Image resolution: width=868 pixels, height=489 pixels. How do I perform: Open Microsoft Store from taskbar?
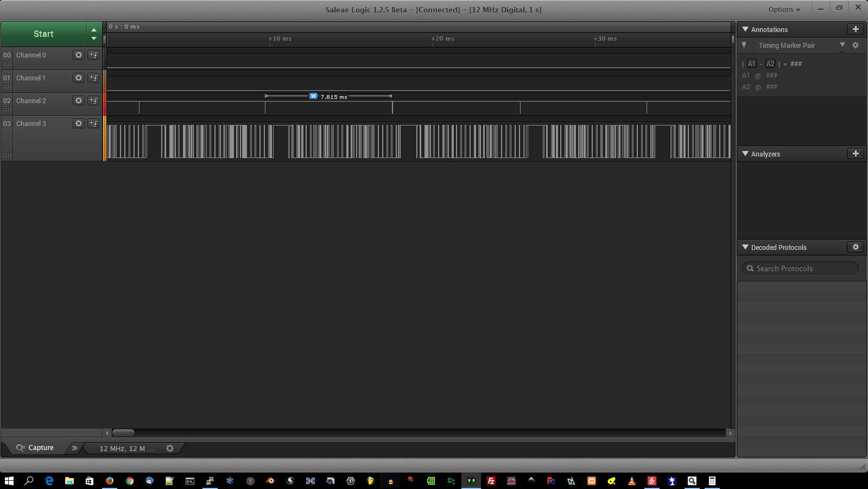[x=90, y=481]
